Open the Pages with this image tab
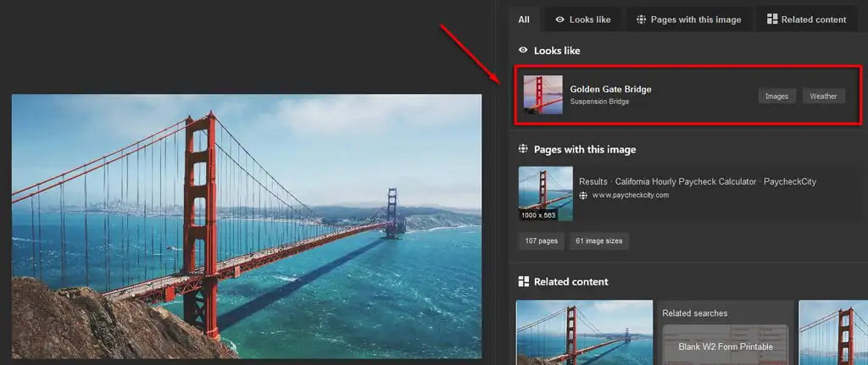The image size is (868, 365). (688, 19)
